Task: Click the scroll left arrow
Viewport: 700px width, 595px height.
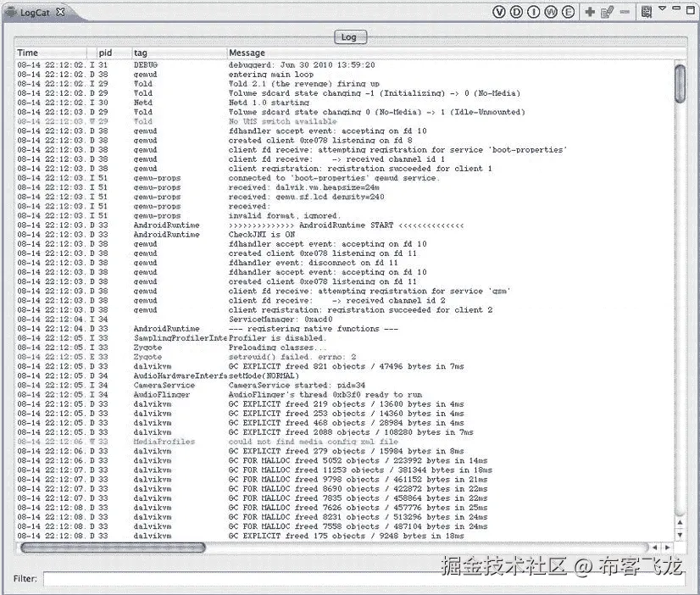Action: click(x=654, y=547)
